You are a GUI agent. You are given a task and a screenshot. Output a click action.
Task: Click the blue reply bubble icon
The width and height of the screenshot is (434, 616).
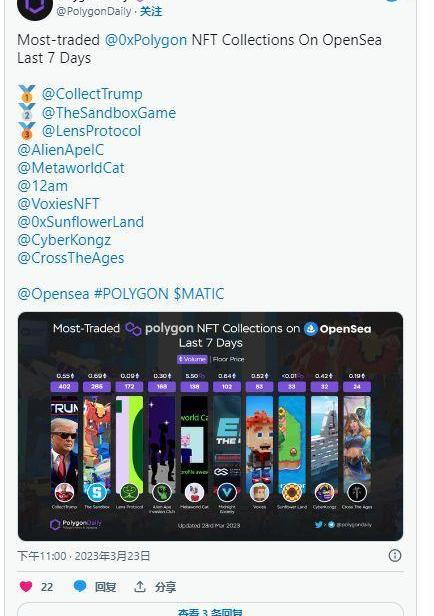(x=80, y=587)
